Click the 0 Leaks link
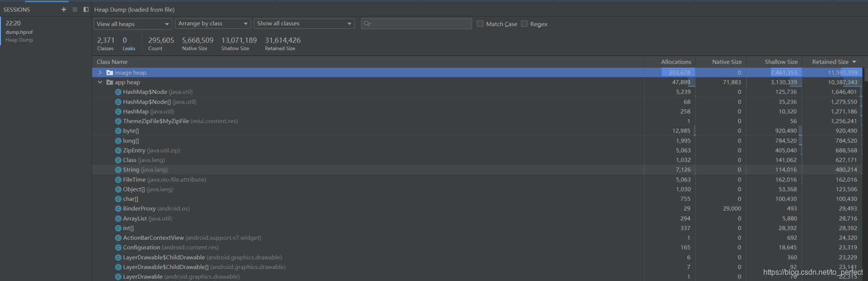This screenshot has height=281, width=868. pyautogui.click(x=128, y=44)
